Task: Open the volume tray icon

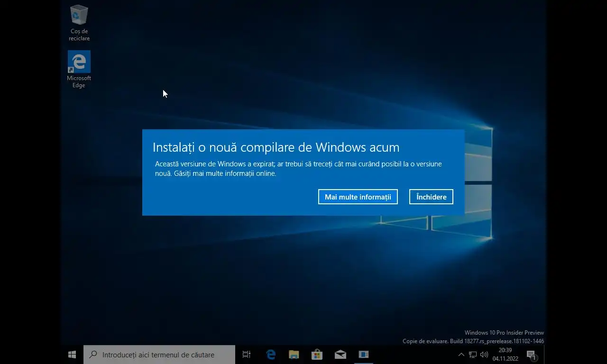Action: point(484,355)
